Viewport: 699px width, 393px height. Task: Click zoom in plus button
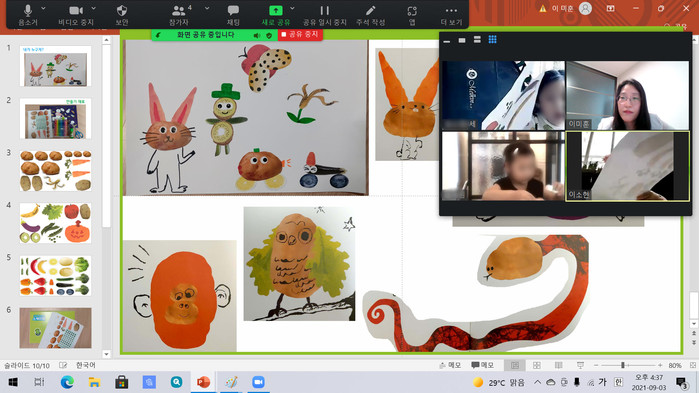[x=660, y=365]
